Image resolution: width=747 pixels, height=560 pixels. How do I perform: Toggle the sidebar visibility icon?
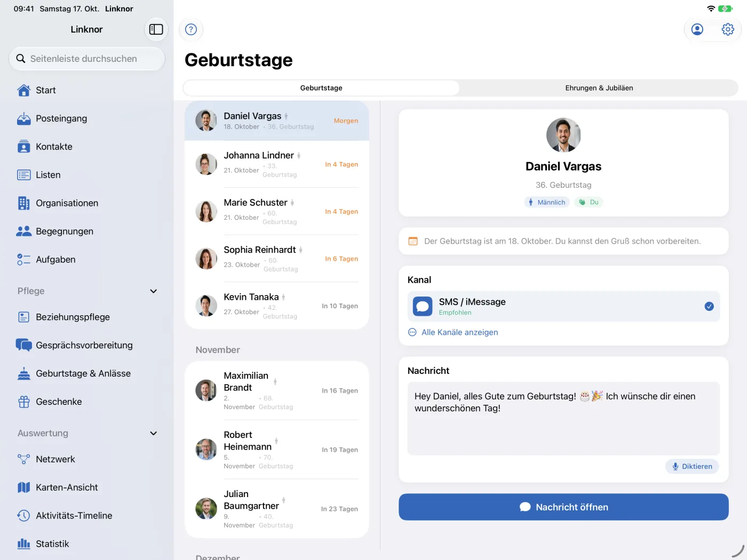pyautogui.click(x=156, y=29)
